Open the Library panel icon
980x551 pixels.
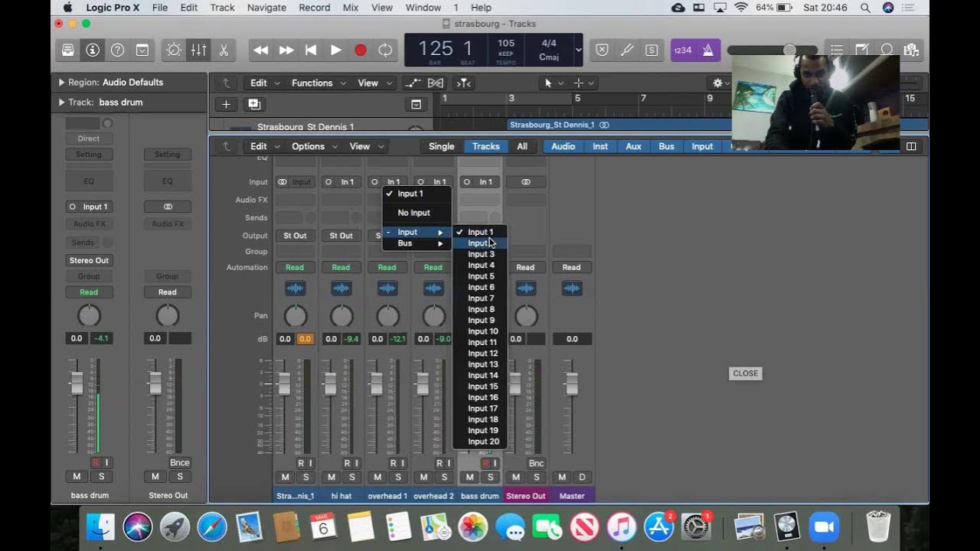pos(68,51)
